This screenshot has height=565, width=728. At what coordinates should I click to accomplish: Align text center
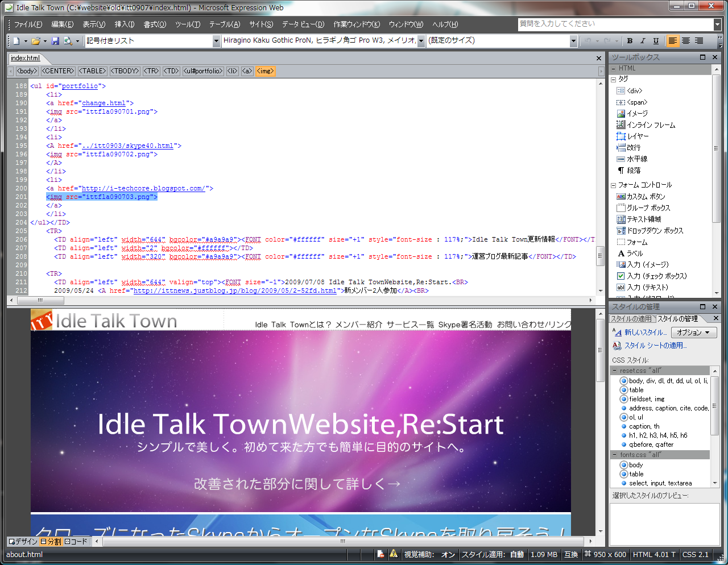click(686, 41)
